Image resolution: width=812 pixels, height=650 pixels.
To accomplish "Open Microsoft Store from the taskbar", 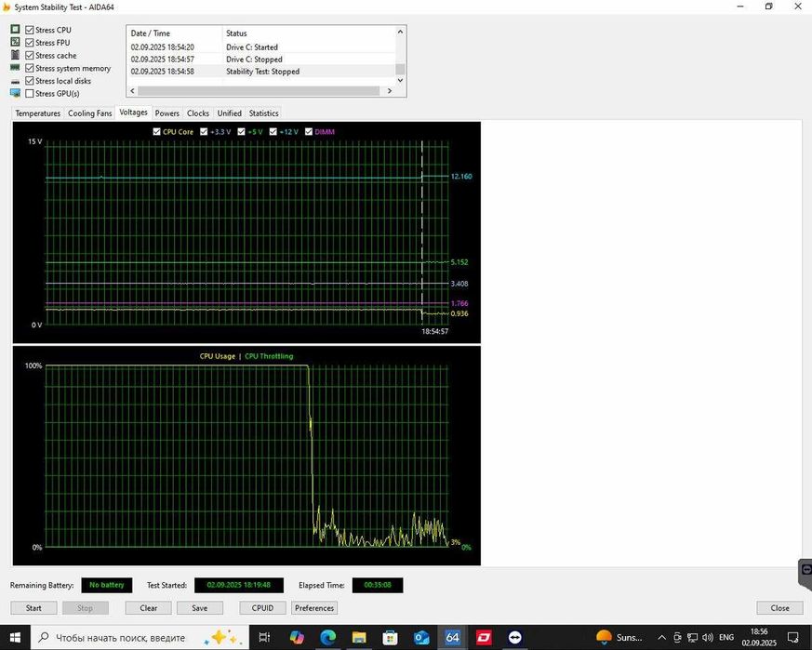I will click(390, 637).
